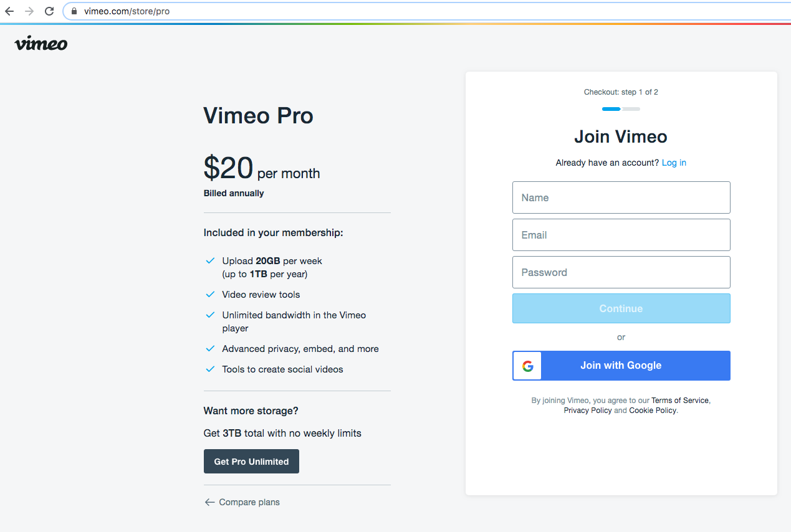Click the Vimeo logo
The width and height of the screenshot is (791, 532).
[x=41, y=44]
